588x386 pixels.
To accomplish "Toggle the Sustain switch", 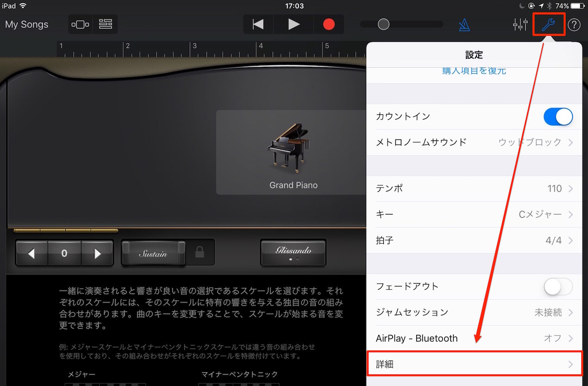I will (x=153, y=253).
